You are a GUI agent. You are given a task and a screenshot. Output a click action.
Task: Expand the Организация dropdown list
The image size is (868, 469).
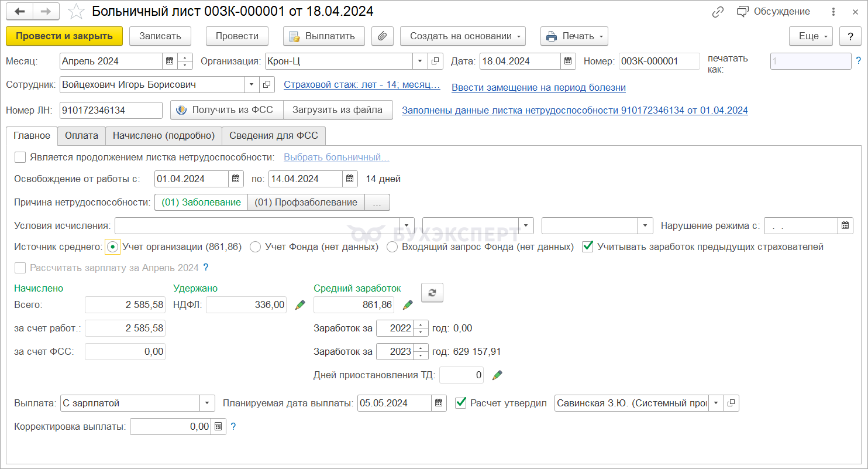pyautogui.click(x=421, y=61)
